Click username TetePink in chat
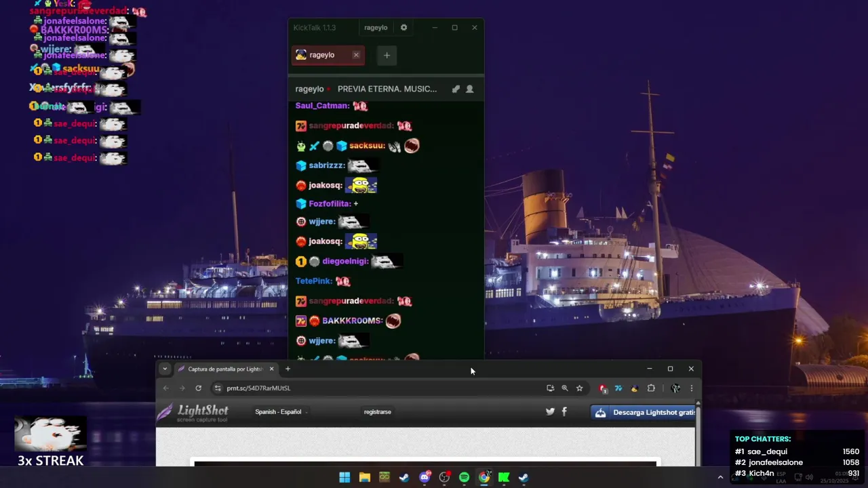Screen dimensions: 868x488 [x=313, y=281]
